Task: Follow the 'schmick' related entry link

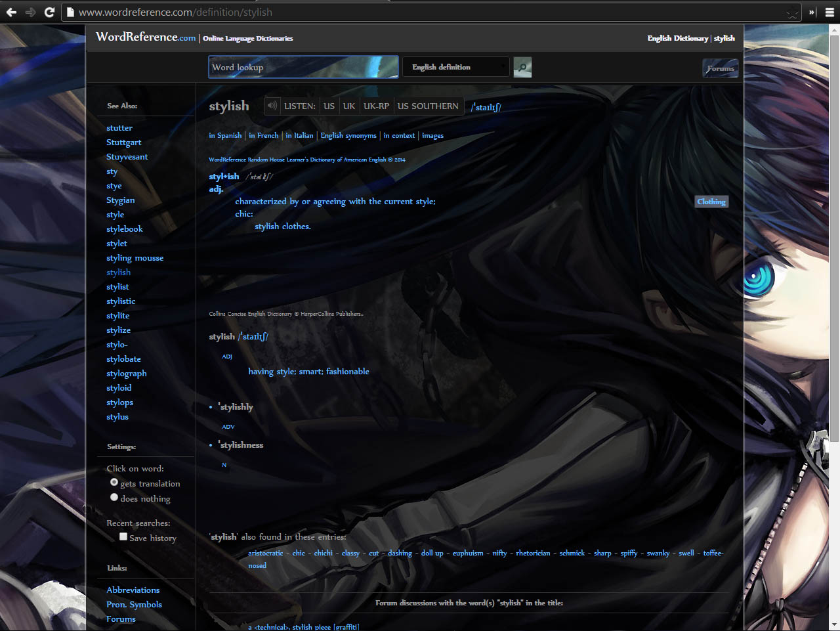Action: (x=572, y=553)
